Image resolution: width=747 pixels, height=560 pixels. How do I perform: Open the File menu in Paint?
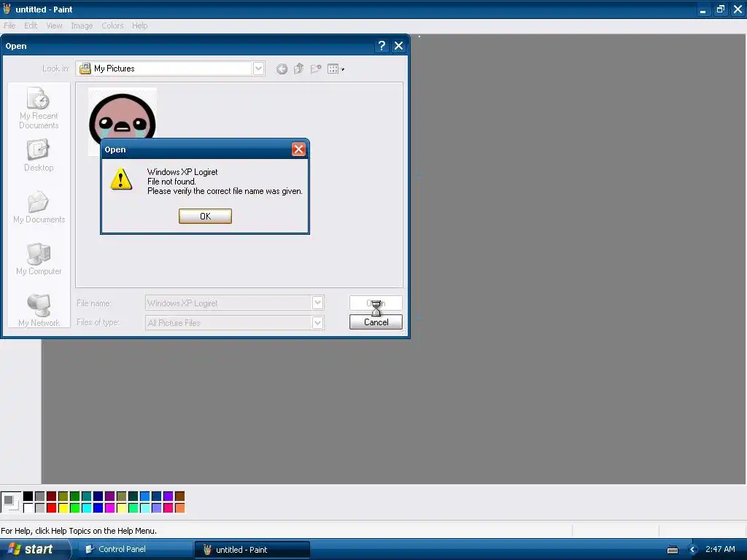pyautogui.click(x=9, y=26)
